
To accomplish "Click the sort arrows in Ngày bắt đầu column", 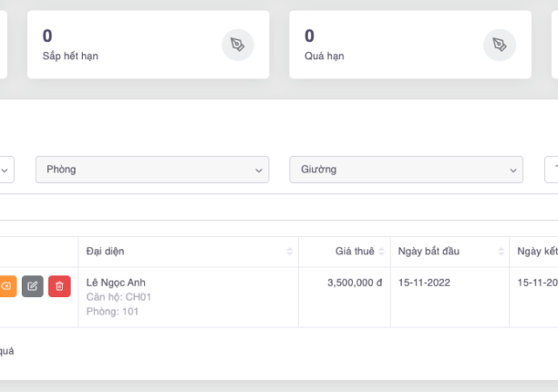I will 501,252.
